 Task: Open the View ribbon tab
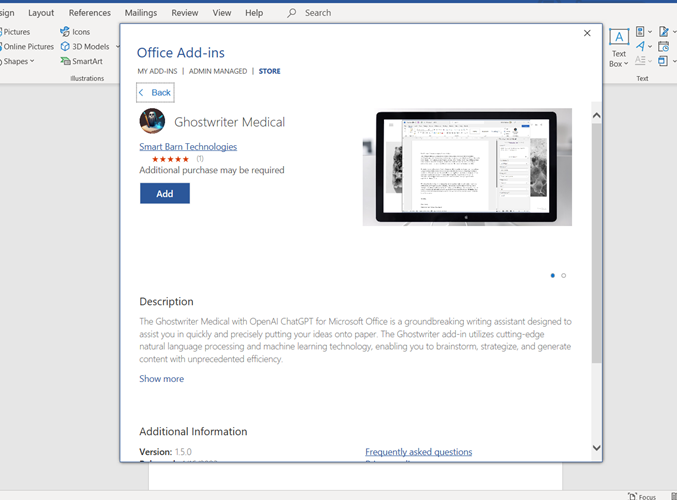point(221,13)
